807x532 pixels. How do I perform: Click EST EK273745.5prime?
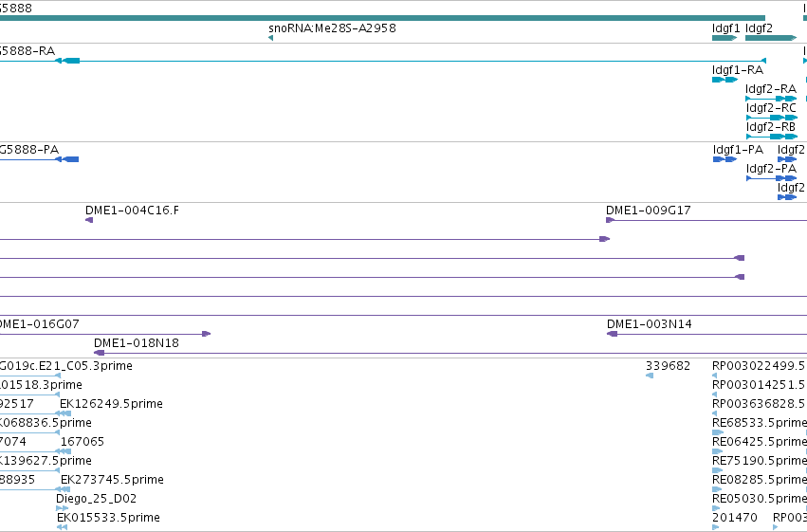click(x=112, y=480)
